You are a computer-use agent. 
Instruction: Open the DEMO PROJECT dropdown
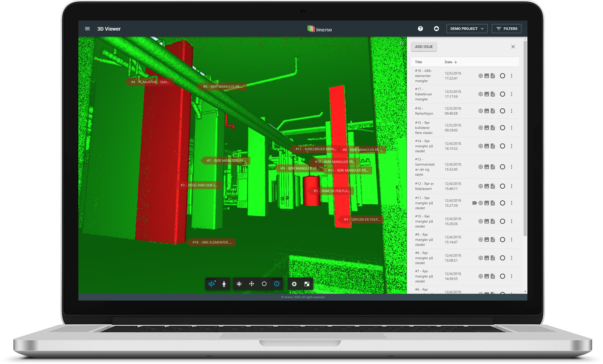tap(467, 29)
